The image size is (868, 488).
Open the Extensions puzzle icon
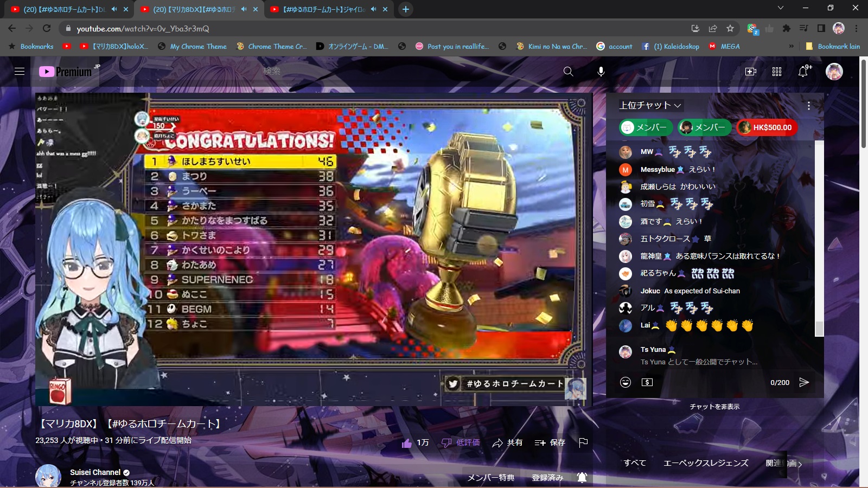(x=787, y=28)
